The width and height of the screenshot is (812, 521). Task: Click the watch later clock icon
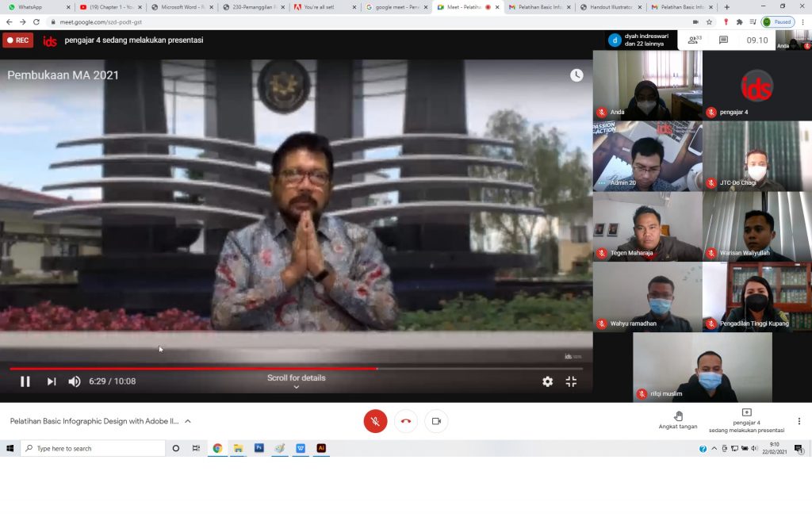(576, 75)
